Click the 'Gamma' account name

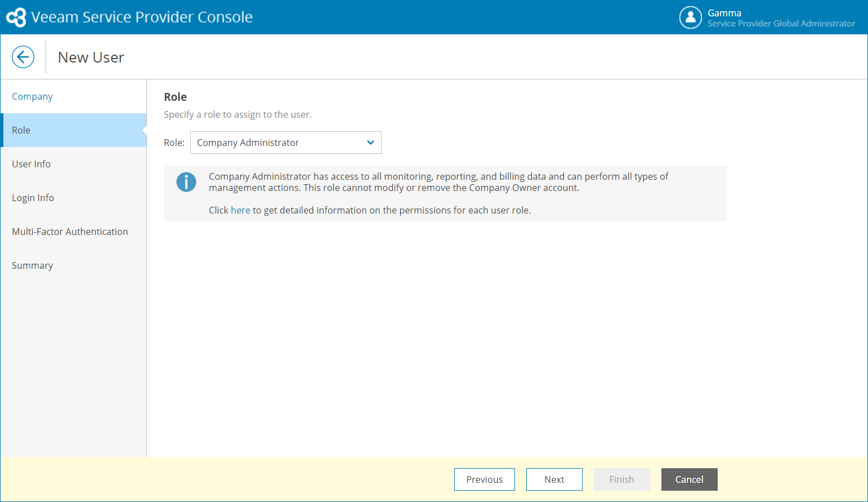(724, 13)
